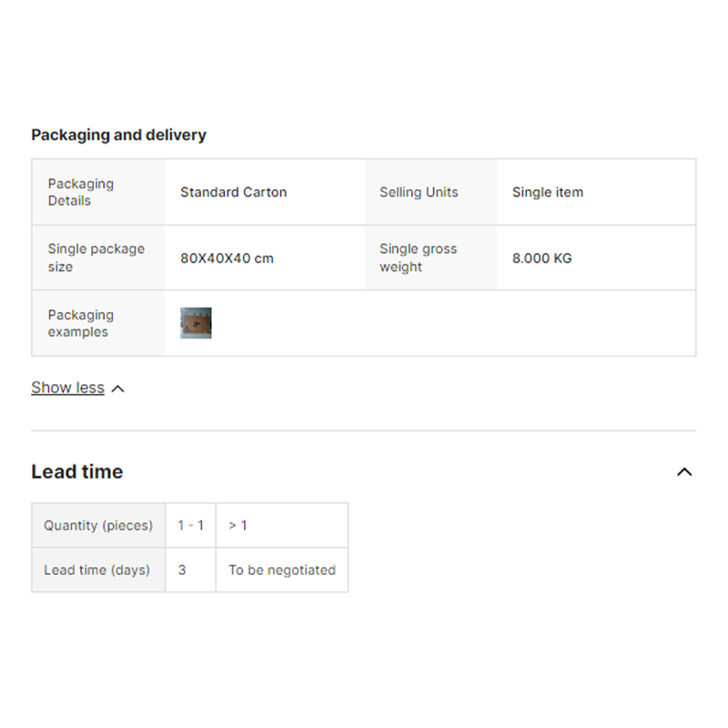The image size is (728, 728).
Task: Click the Lead time heading
Action: click(76, 471)
